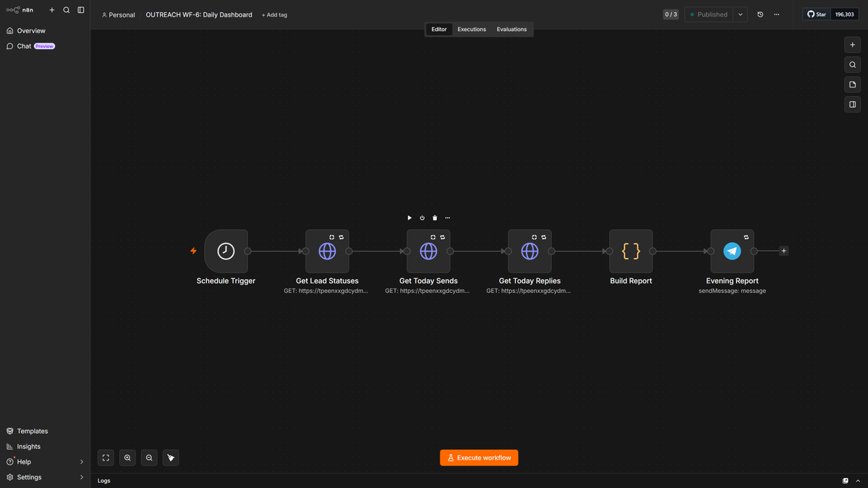Open the right-side panel toggle icon

click(853, 104)
